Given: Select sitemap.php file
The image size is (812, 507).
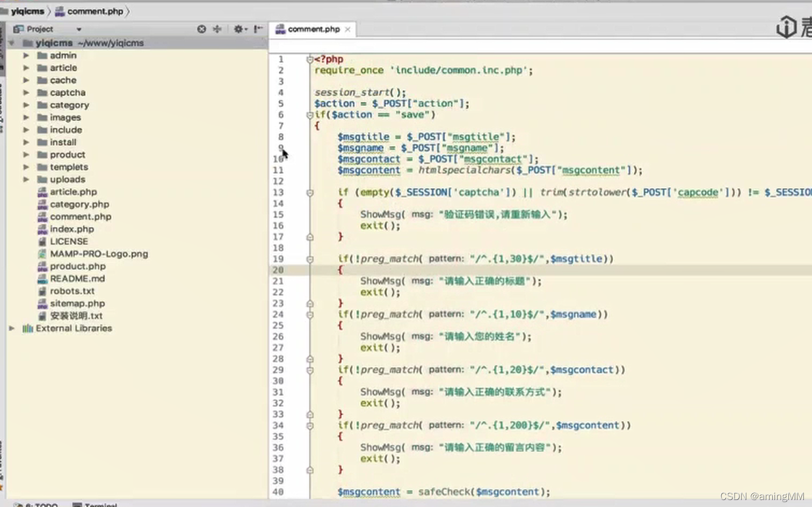Looking at the screenshot, I should coord(77,303).
